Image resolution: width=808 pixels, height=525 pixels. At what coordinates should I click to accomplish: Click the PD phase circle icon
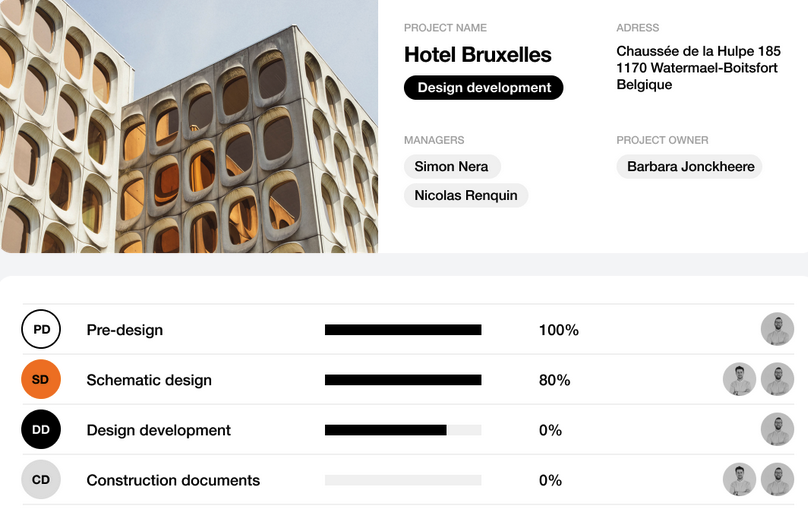point(41,329)
